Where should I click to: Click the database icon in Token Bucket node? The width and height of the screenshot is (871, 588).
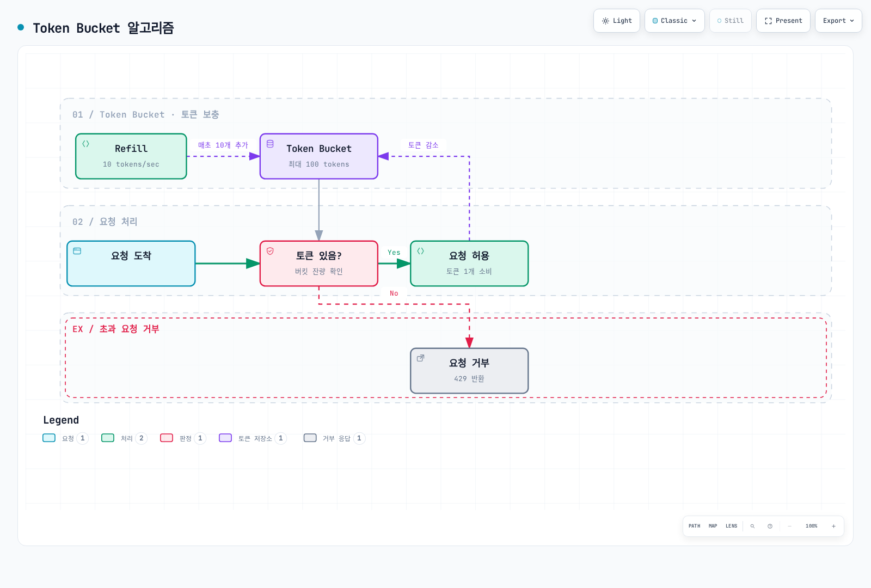270,144
